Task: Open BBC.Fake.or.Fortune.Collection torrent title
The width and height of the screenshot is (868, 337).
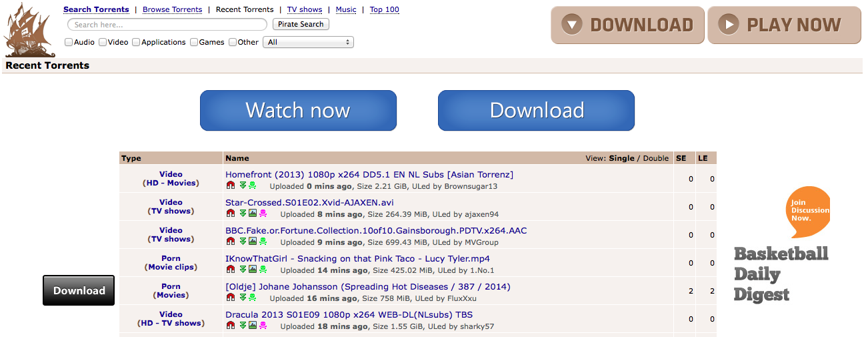Action: pyautogui.click(x=376, y=230)
